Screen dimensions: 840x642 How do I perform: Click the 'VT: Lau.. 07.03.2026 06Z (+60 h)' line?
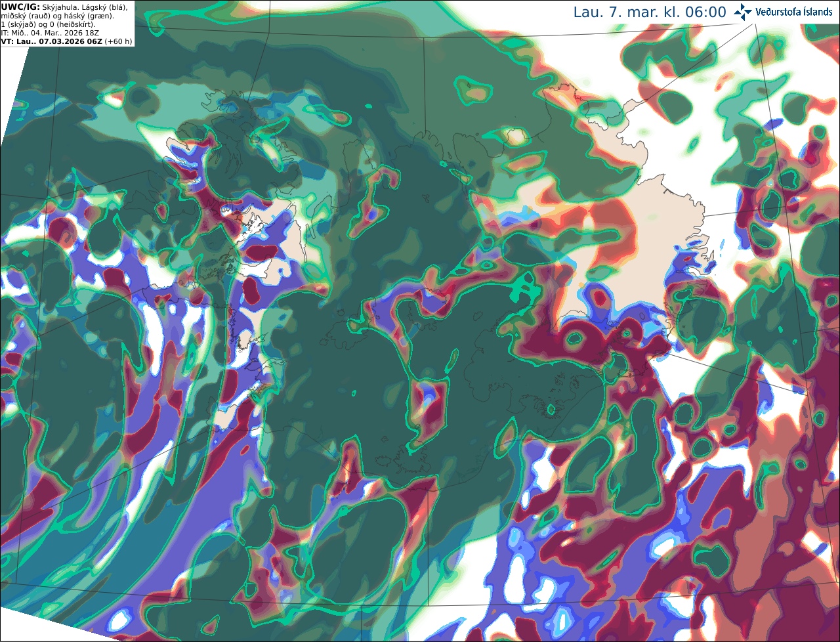[x=67, y=41]
